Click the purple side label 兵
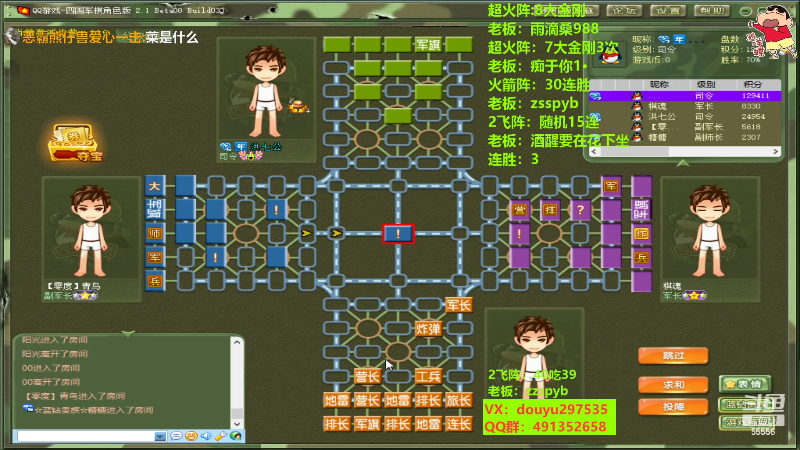800x450 pixels. point(641,257)
